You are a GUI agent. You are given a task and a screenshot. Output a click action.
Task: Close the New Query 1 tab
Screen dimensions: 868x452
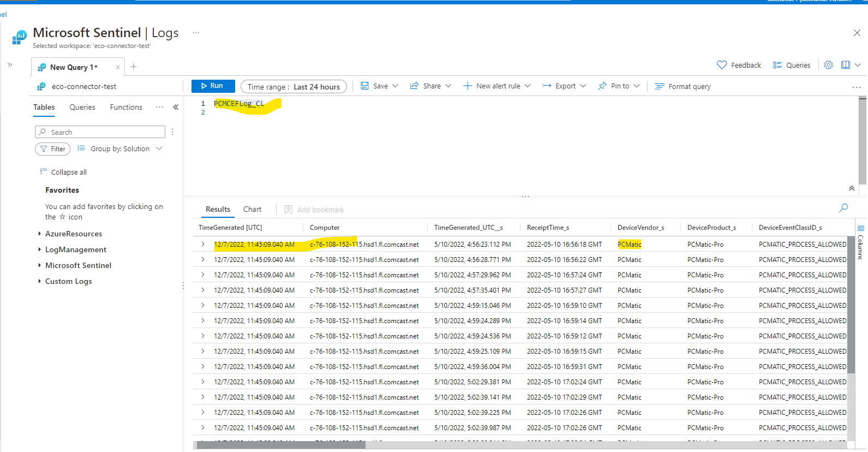(x=117, y=67)
